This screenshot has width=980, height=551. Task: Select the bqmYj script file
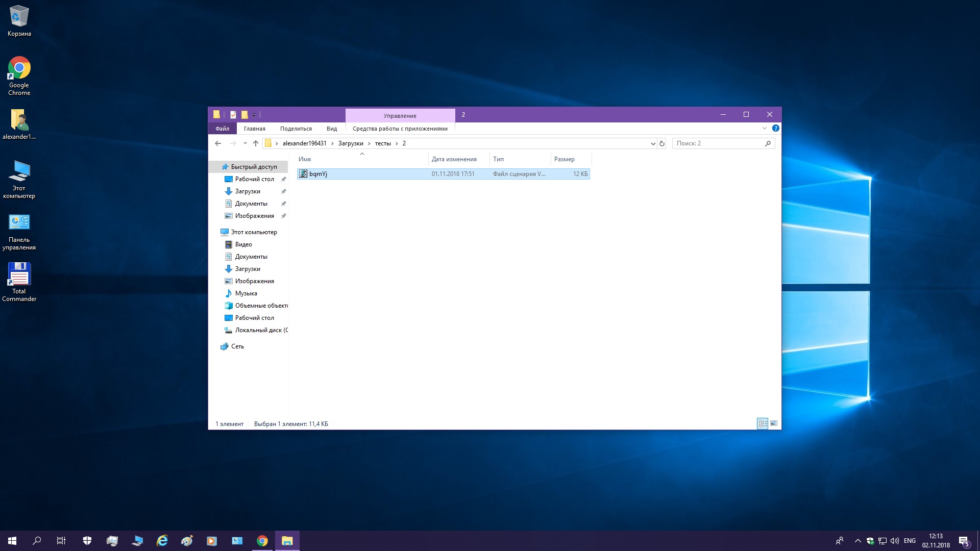(x=318, y=174)
